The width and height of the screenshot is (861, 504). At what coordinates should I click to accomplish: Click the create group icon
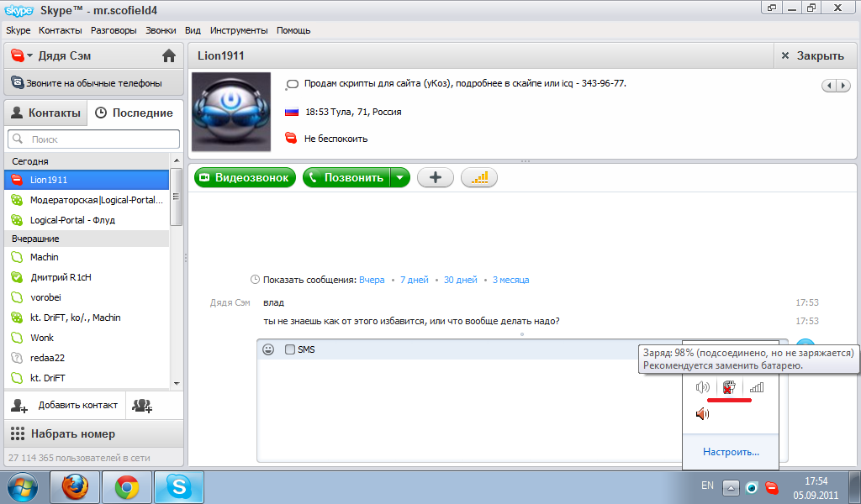coord(142,406)
